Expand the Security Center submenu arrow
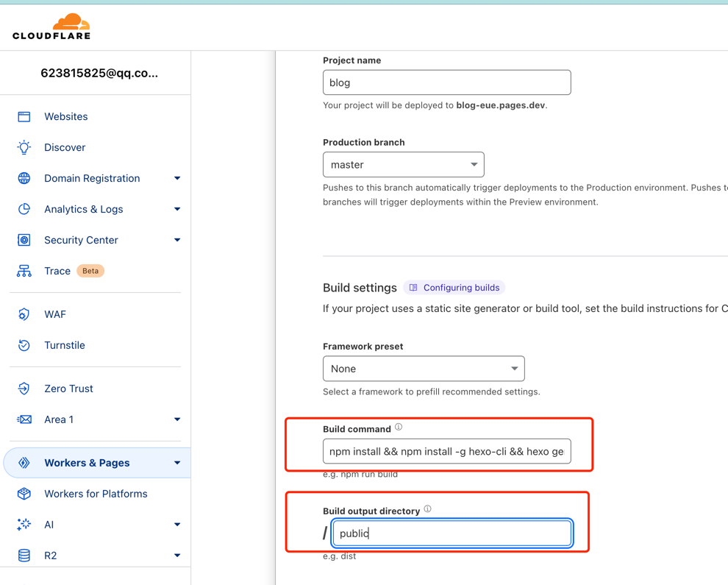The height and width of the screenshot is (585, 728). point(177,240)
